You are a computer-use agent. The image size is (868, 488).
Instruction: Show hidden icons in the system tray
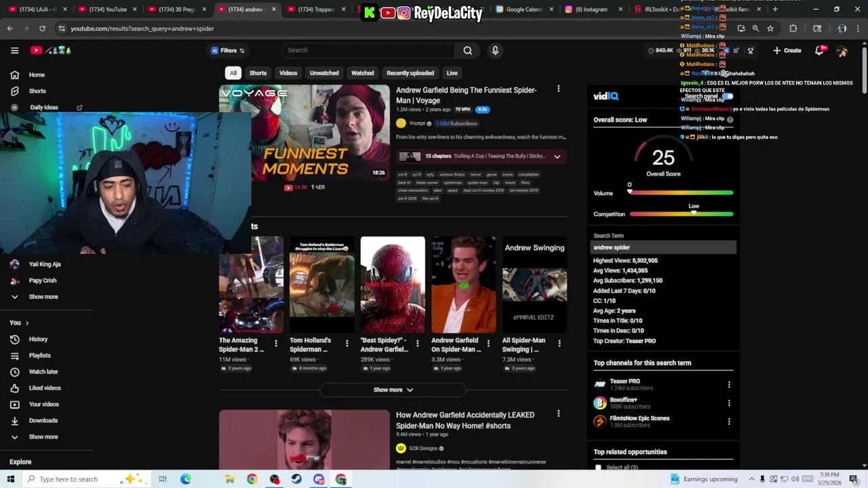tap(751, 479)
